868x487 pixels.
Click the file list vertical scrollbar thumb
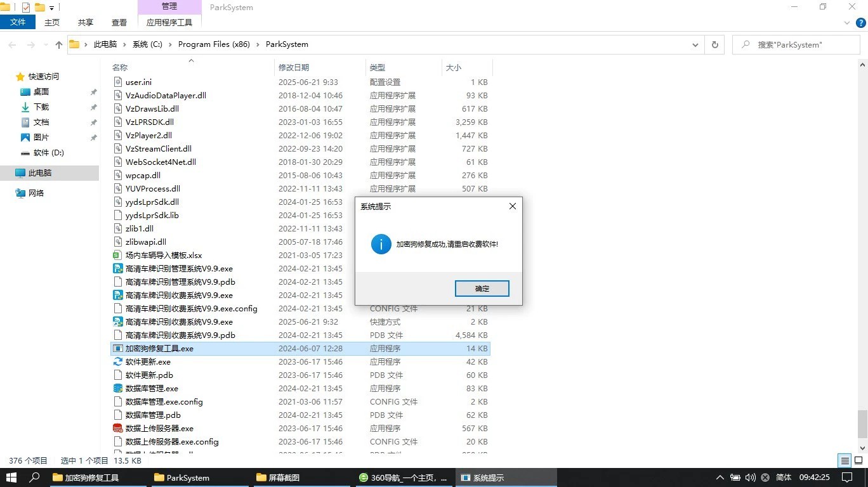click(862, 424)
